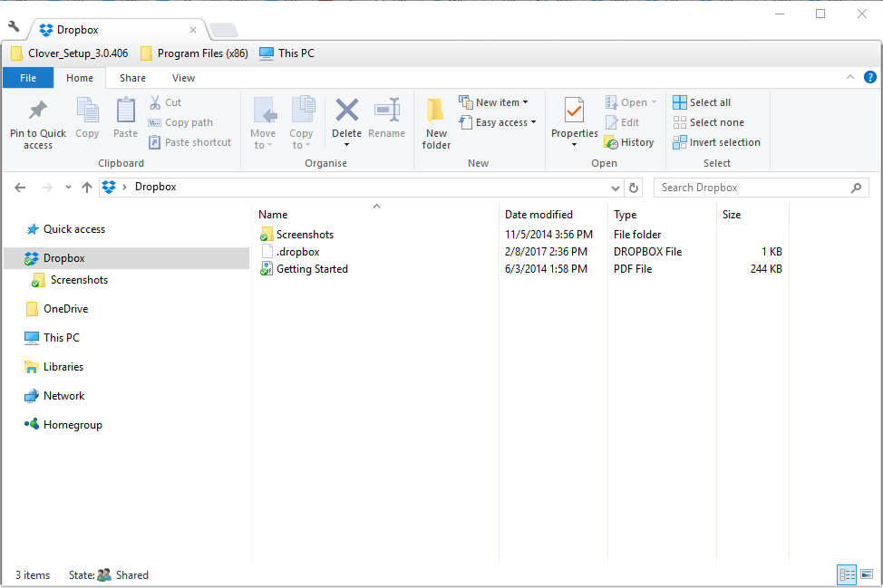
Task: Open the This PC bookmark
Action: click(x=286, y=53)
